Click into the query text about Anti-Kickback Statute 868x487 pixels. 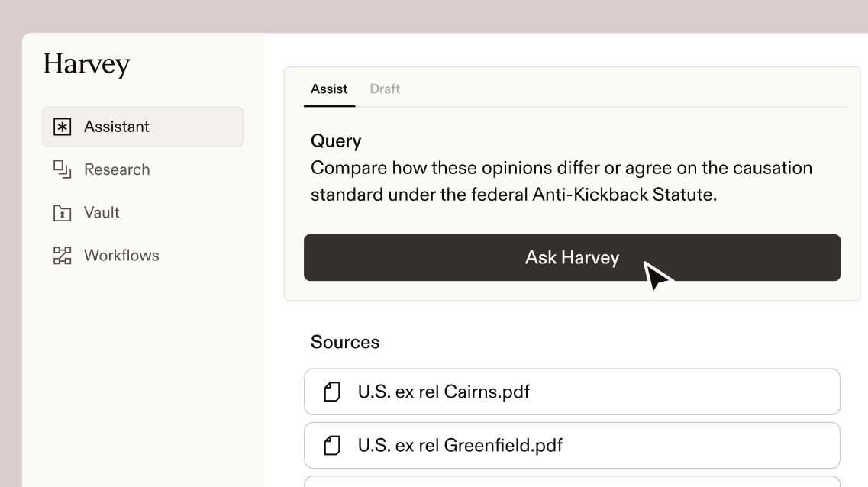[561, 181]
